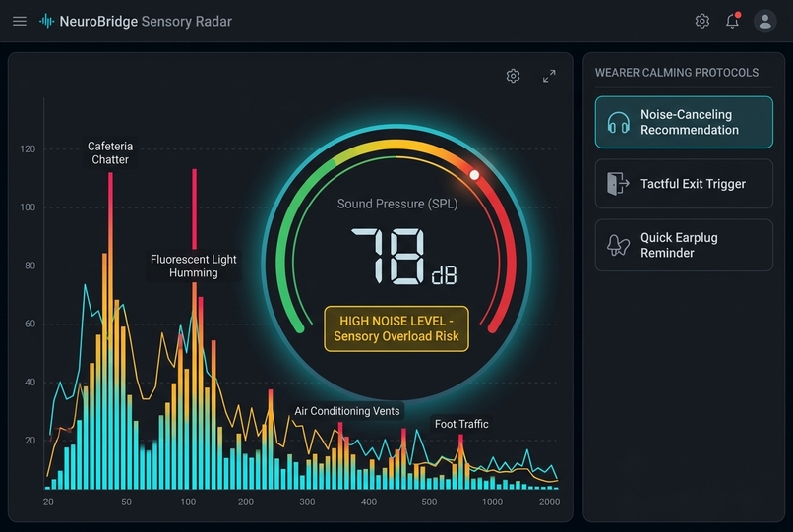The height and width of the screenshot is (532, 793).
Task: Select Noise-Canceling Recommendation protocol
Action: pos(684,122)
